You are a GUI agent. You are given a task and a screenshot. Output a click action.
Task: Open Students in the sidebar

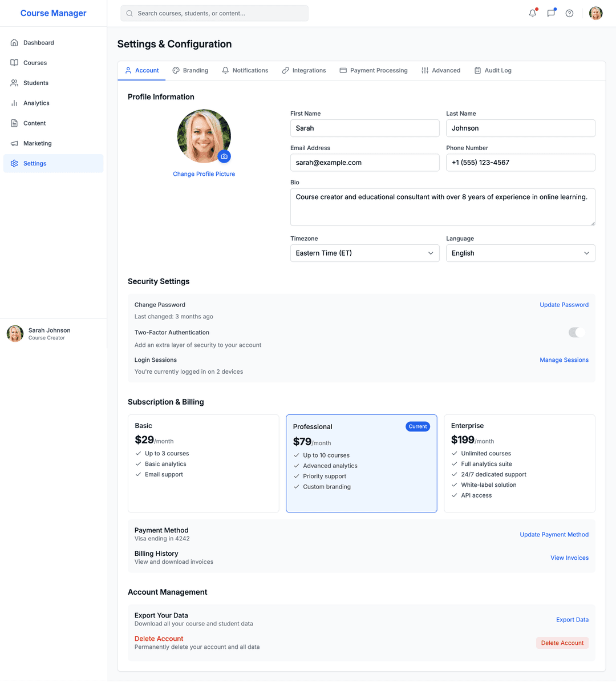(36, 83)
